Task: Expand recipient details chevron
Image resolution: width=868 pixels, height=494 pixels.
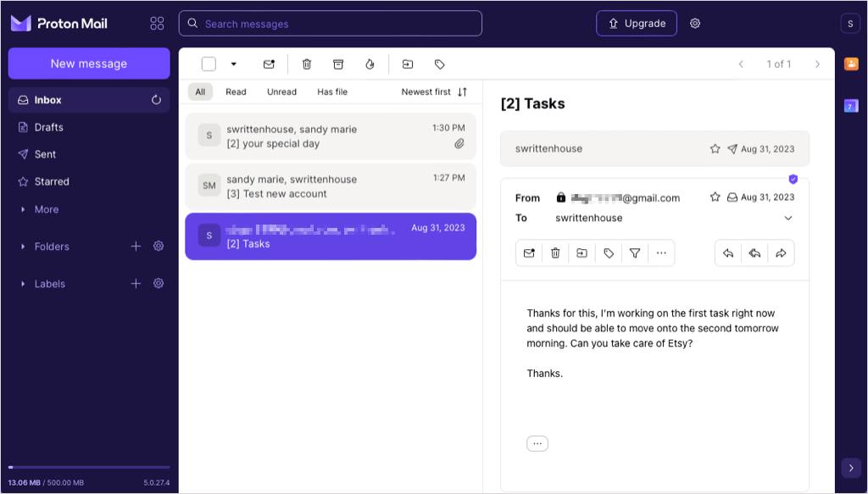Action: (788, 219)
